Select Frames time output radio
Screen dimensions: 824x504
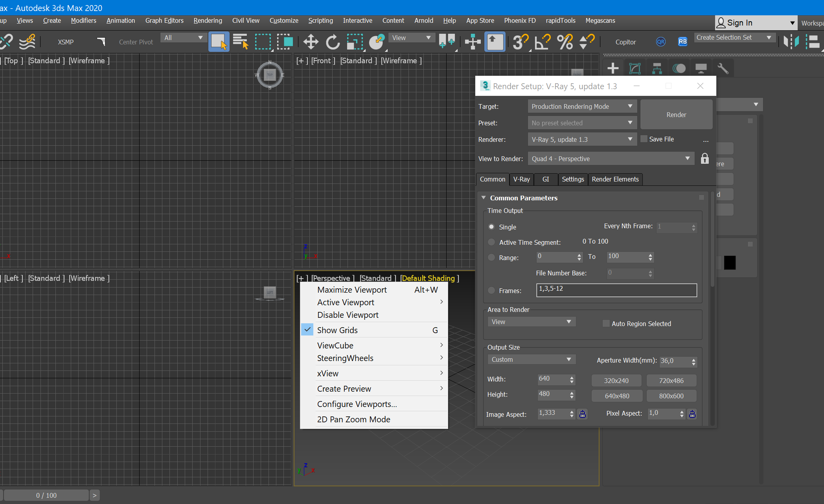(491, 290)
